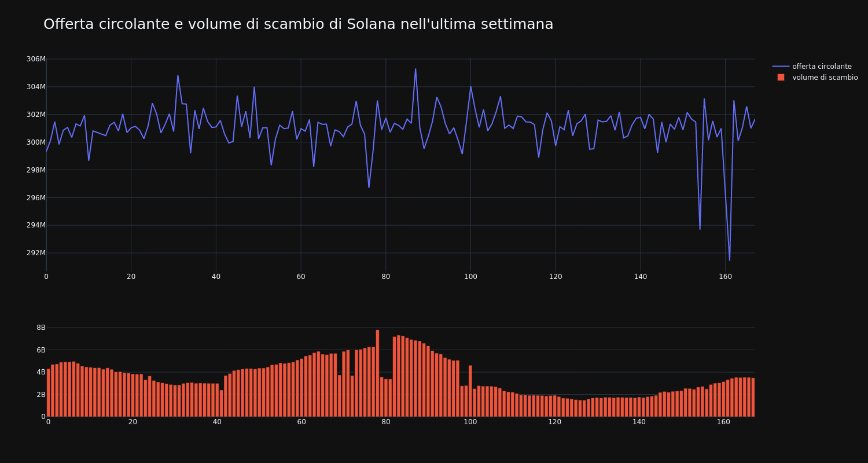Click the highest peak of the supply line
868x463 pixels.
(415, 69)
